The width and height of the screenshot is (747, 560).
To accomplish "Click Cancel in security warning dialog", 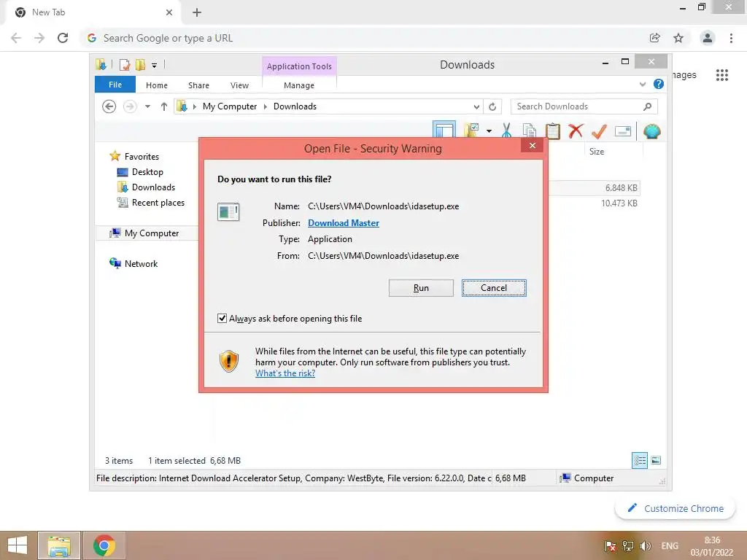I will tap(494, 287).
